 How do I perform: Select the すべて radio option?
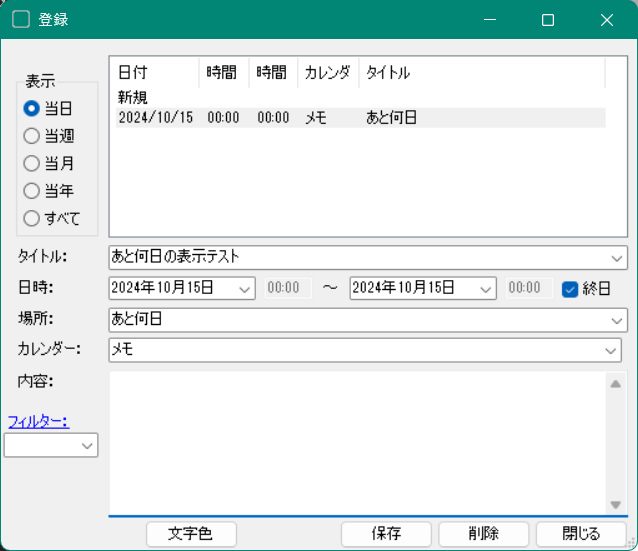[x=32, y=218]
